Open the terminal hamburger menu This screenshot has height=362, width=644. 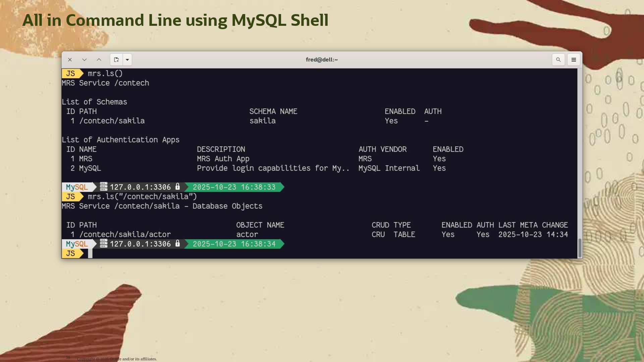(x=574, y=60)
